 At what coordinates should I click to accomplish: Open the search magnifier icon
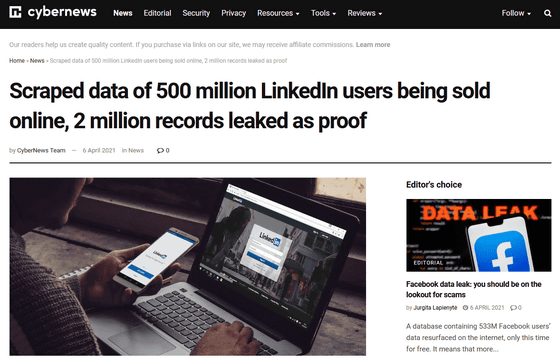click(548, 13)
